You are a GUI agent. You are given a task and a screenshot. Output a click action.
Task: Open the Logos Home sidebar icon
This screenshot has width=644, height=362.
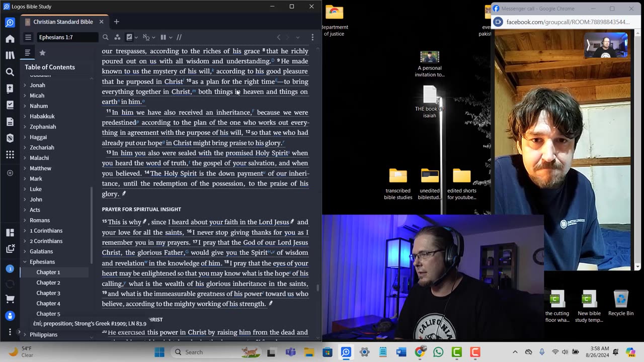[x=10, y=39]
